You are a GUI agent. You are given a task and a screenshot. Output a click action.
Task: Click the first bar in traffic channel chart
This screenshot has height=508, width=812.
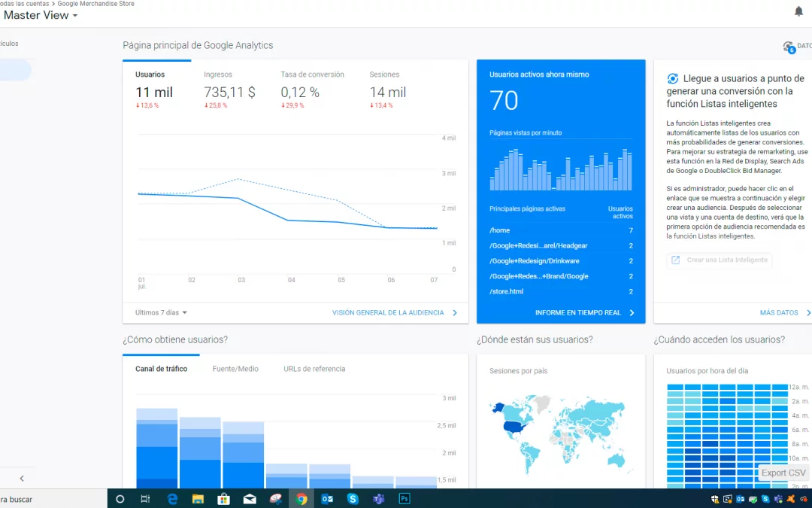(157, 449)
